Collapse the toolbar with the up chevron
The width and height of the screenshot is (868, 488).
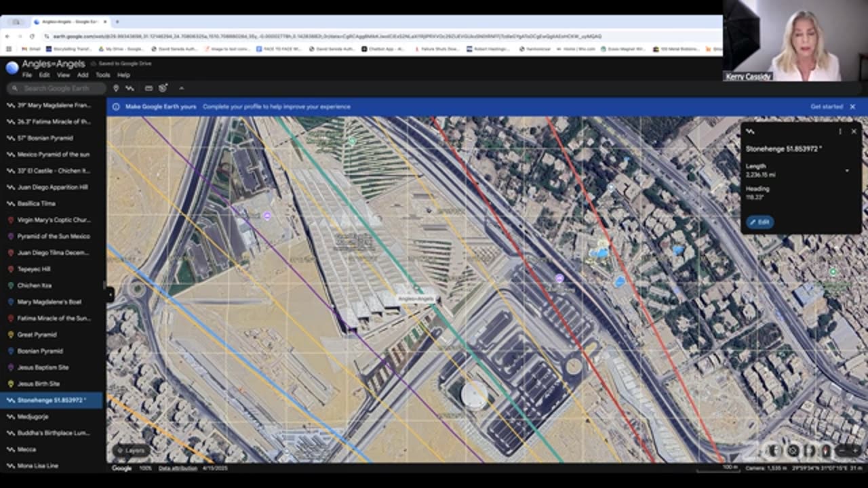(x=181, y=88)
